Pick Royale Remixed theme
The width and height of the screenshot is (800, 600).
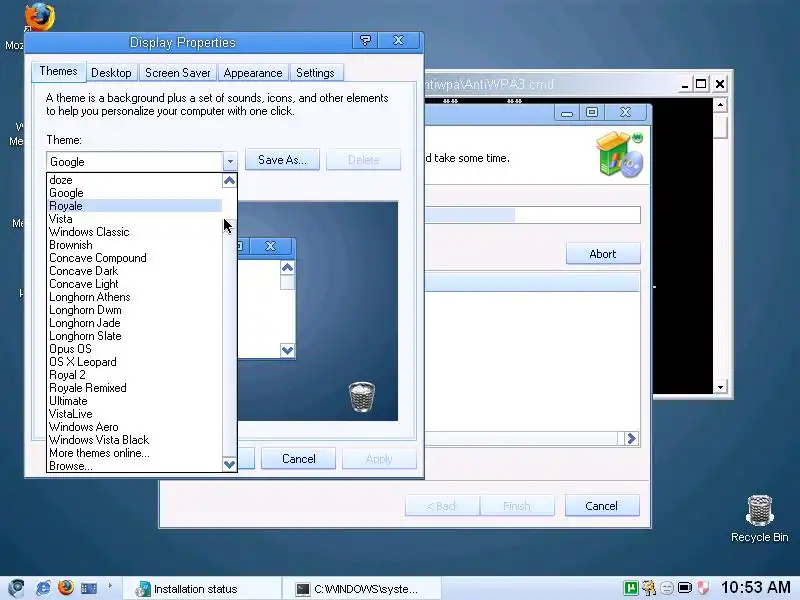point(135,388)
